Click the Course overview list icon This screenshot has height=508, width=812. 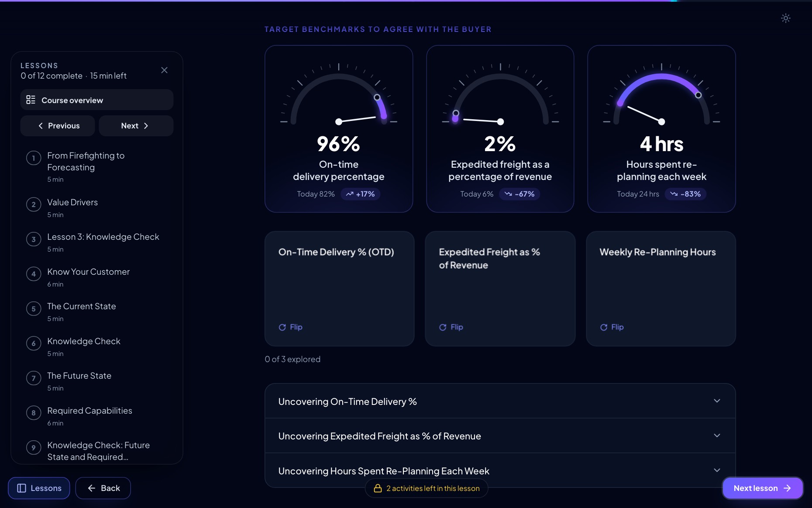click(x=31, y=100)
